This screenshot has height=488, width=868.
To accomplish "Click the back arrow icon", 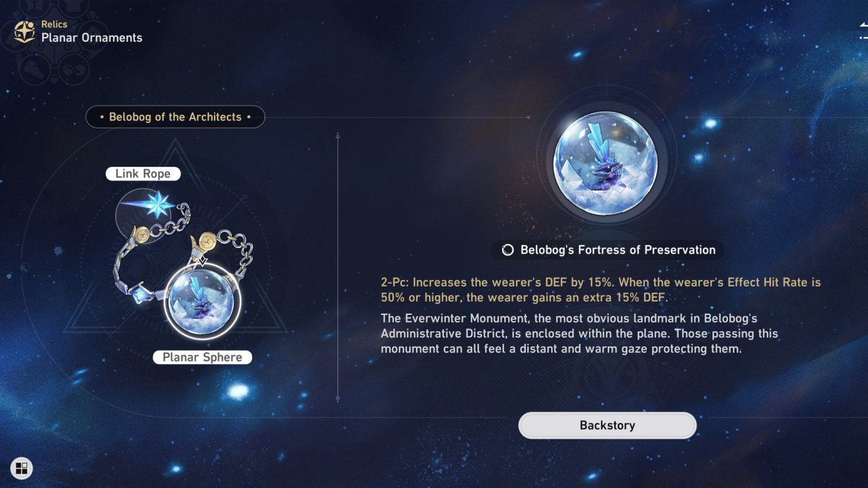I will tap(863, 25).
